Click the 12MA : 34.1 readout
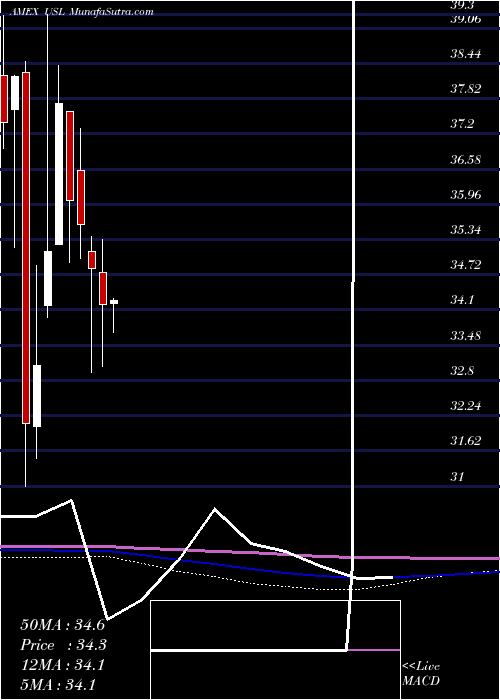 [x=62, y=665]
